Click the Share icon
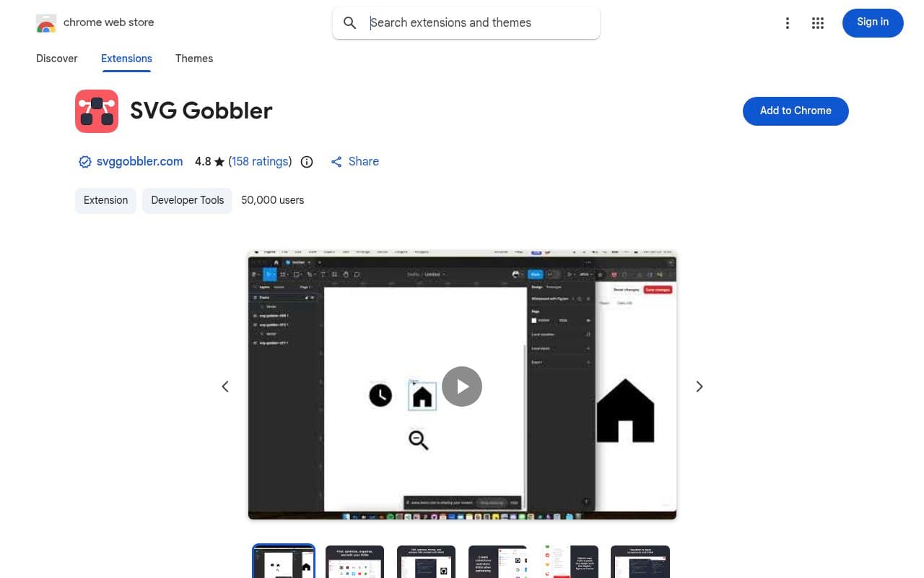The height and width of the screenshot is (578, 924). [336, 161]
